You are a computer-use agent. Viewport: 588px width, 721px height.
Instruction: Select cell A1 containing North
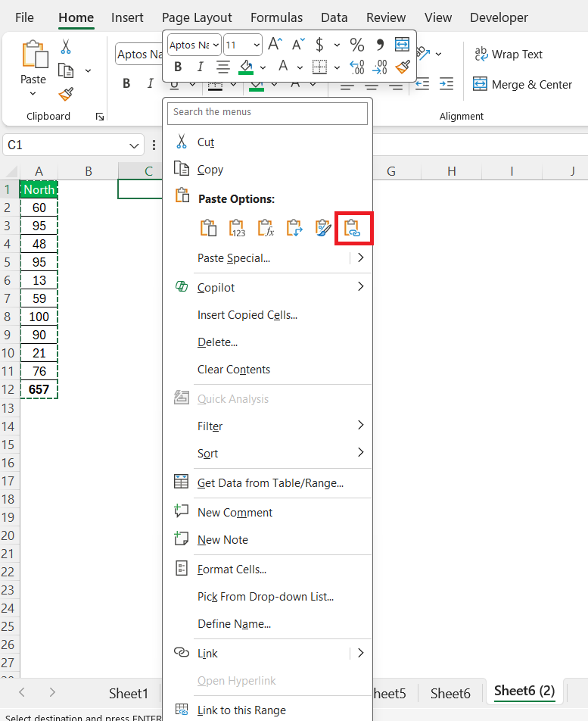(x=39, y=189)
